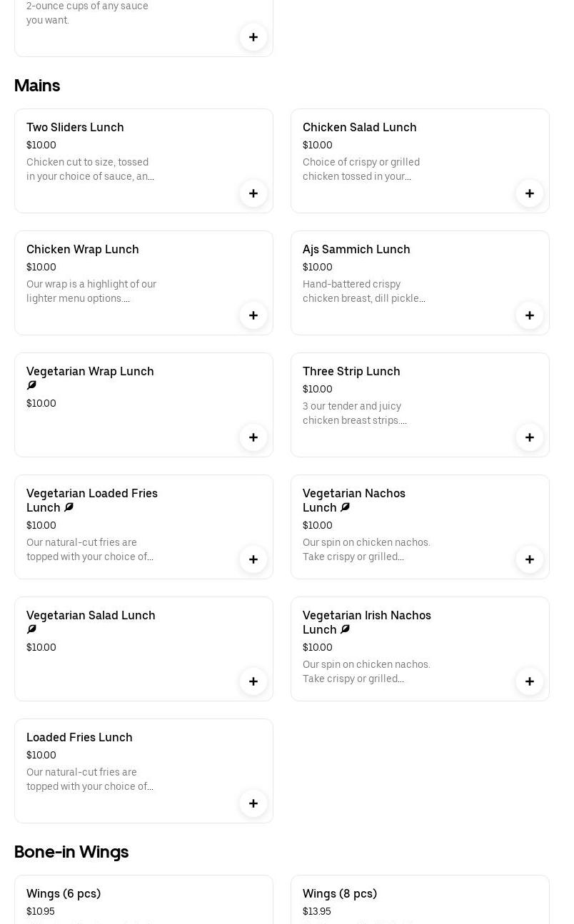
Task: Add Vegetarian Wrap Lunch to cart
Action: pyautogui.click(x=253, y=437)
